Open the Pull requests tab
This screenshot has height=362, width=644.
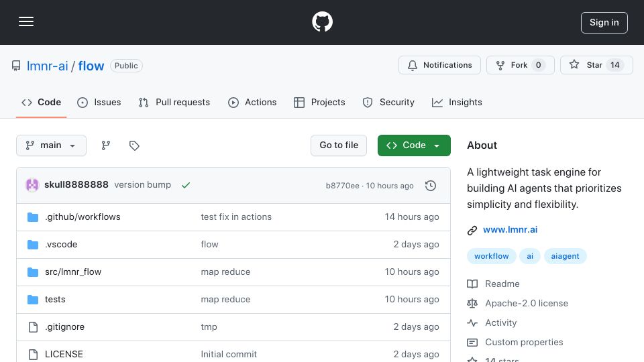coord(174,102)
